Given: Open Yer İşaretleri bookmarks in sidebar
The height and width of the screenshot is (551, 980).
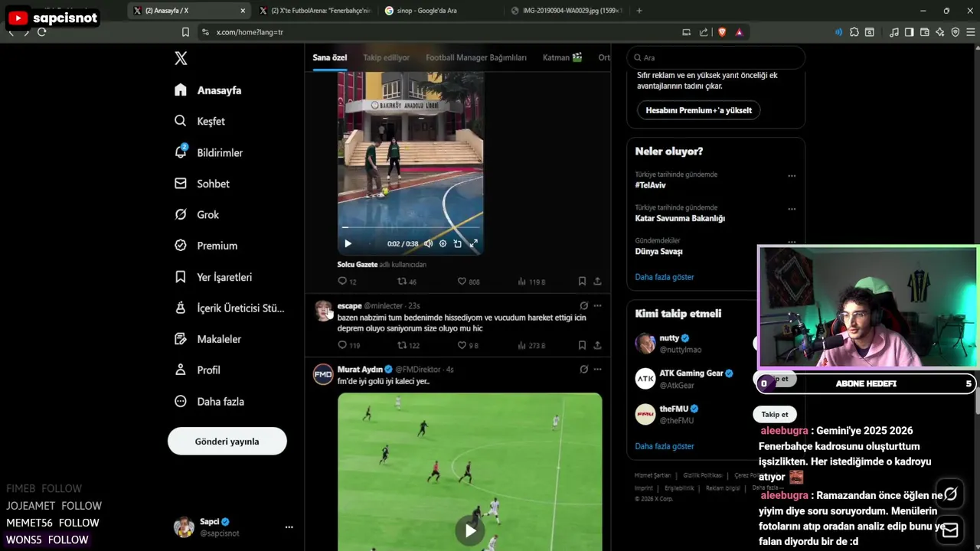Looking at the screenshot, I should pos(213,277).
